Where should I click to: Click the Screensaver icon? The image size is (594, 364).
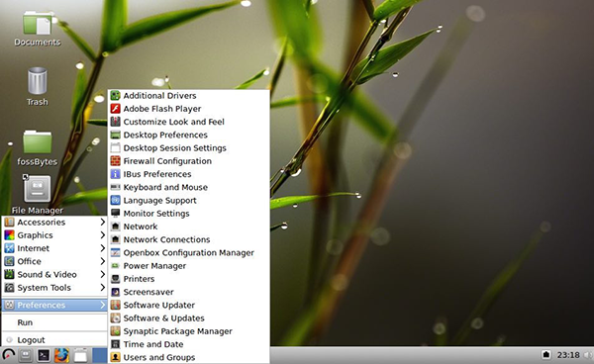115,292
